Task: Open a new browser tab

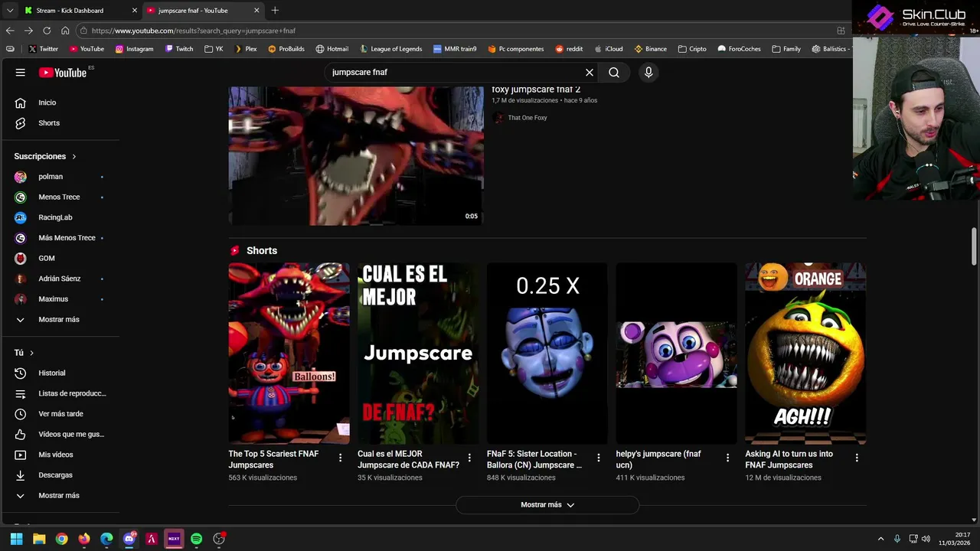Action: point(275,11)
